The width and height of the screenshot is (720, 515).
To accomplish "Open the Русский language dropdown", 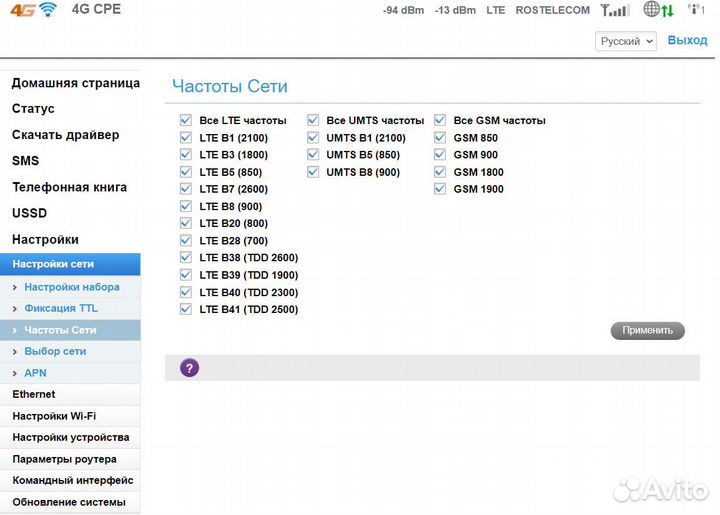I will point(626,41).
